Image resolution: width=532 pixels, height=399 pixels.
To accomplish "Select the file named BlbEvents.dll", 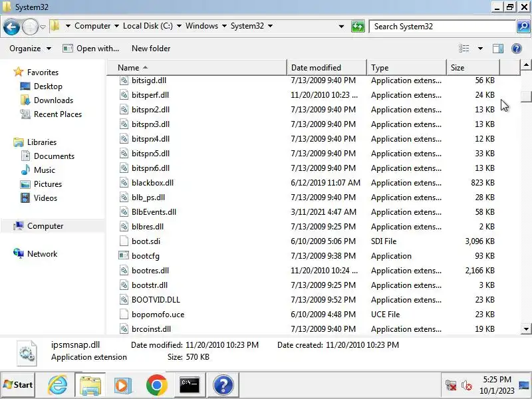I will click(x=154, y=212).
